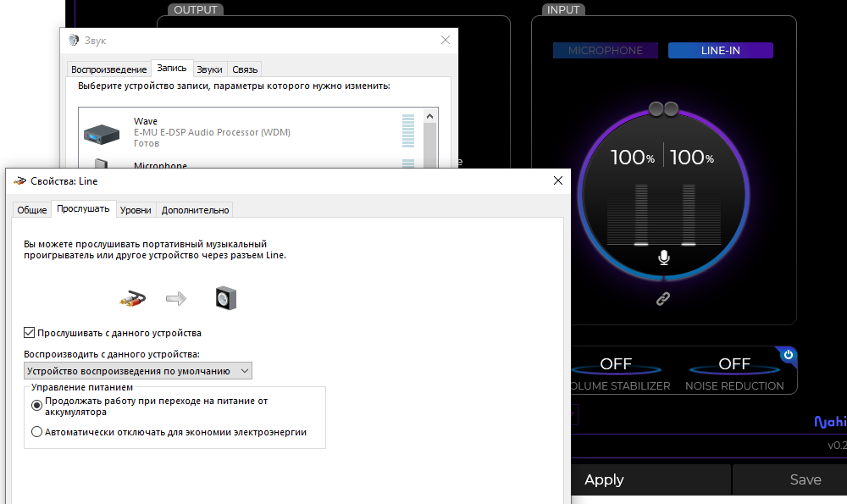Click the Line properties title bar icon
The width and height of the screenshot is (847, 504).
(19, 180)
